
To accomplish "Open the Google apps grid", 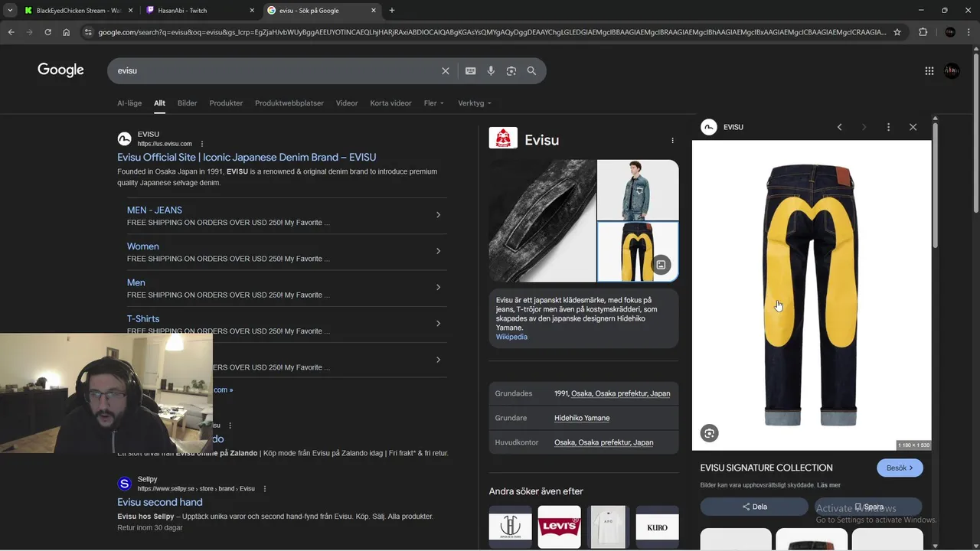I will click(x=929, y=70).
